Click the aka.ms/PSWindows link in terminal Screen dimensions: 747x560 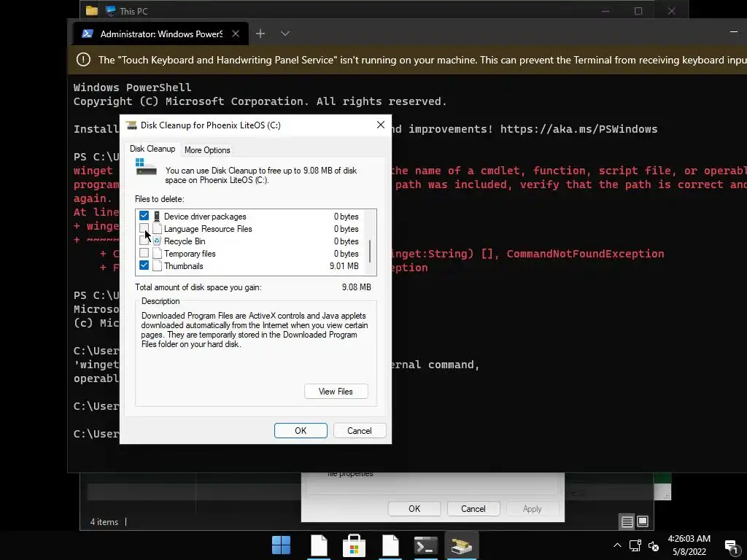578,129
